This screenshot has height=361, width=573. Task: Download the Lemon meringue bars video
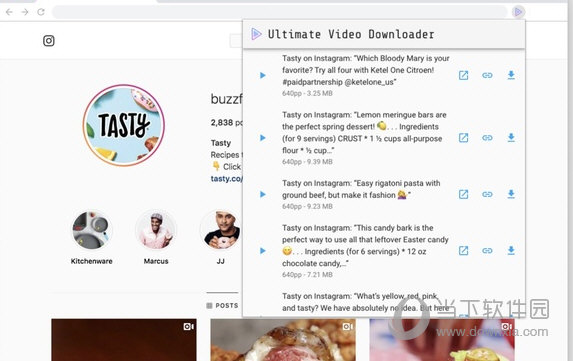(511, 138)
